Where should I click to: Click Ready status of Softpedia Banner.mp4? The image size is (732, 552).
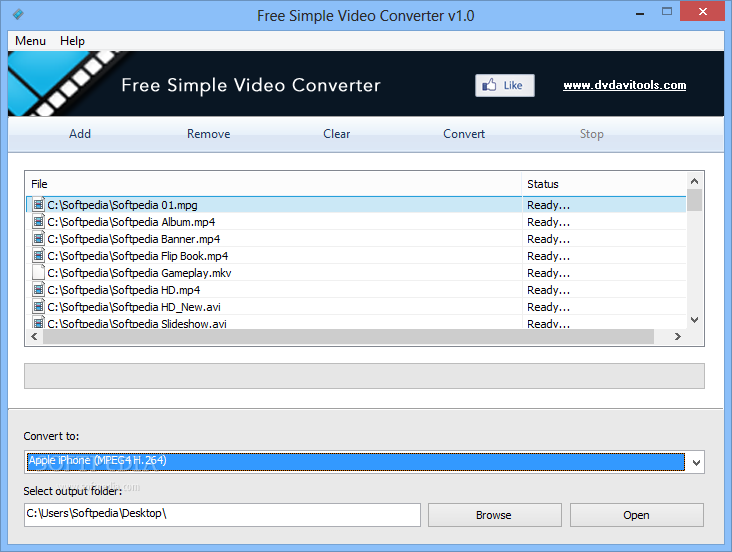click(x=549, y=239)
